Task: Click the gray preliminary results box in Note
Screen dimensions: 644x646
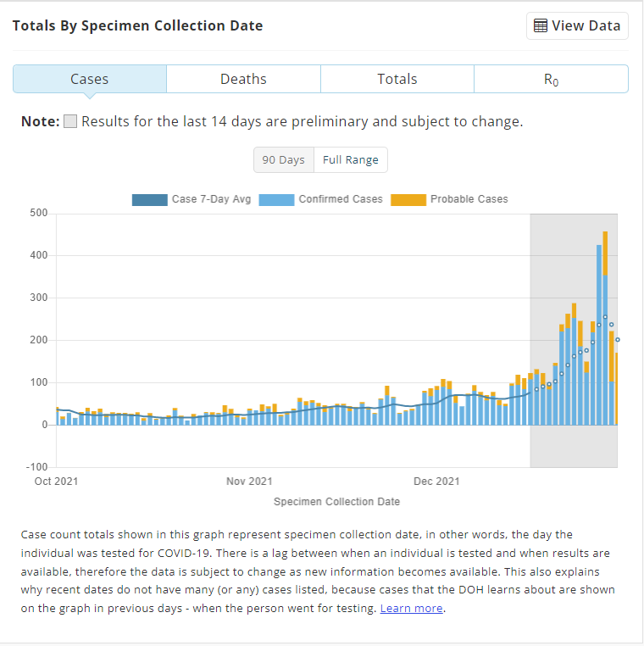Action: tap(70, 121)
